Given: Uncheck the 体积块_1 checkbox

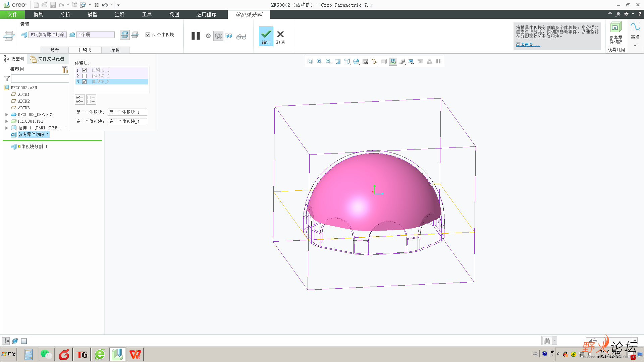Looking at the screenshot, I should 85,70.
